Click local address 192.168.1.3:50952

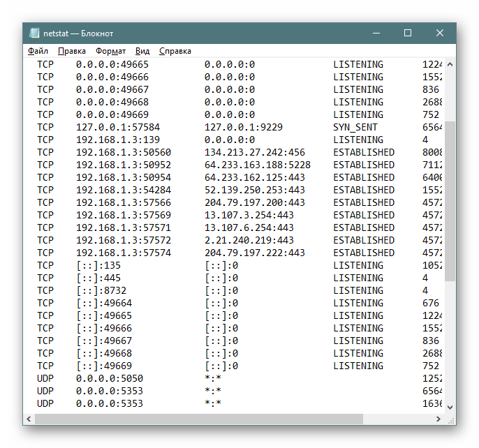point(124,165)
